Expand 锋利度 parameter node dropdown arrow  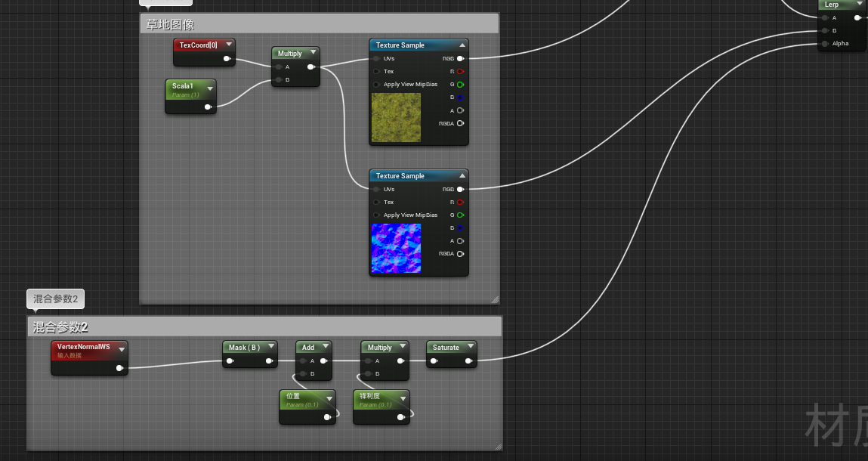(403, 398)
